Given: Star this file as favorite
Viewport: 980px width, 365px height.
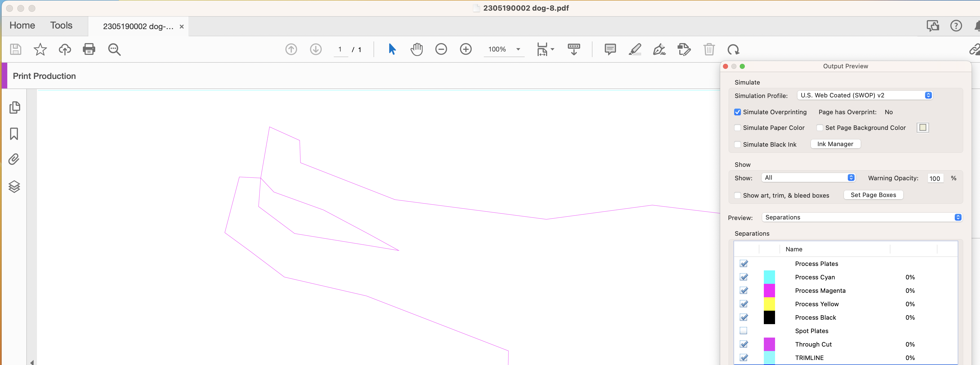Looking at the screenshot, I should click(x=40, y=50).
